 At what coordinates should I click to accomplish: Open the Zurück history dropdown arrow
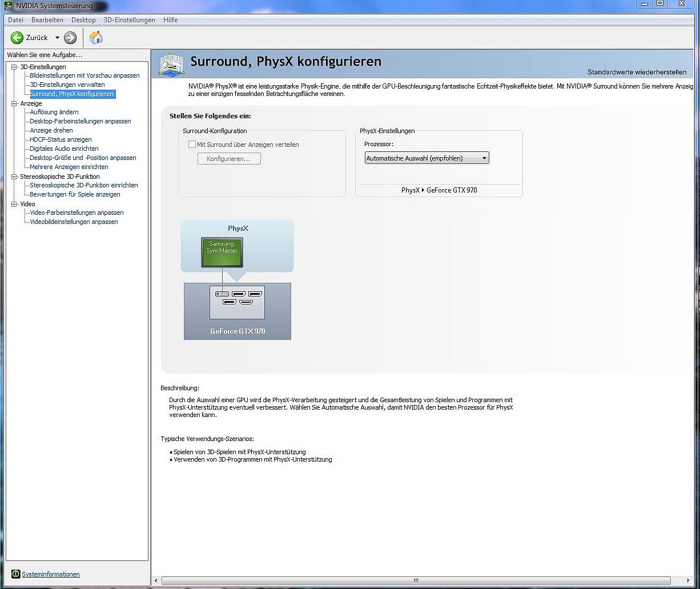click(57, 38)
